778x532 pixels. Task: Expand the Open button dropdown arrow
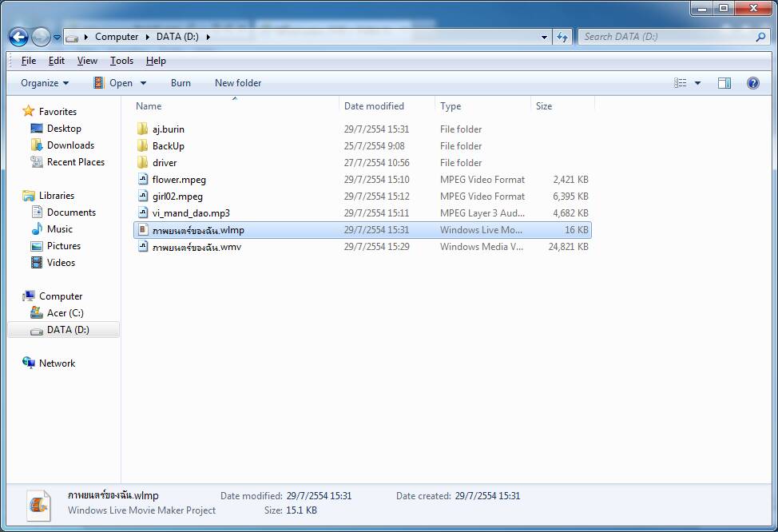click(x=144, y=83)
